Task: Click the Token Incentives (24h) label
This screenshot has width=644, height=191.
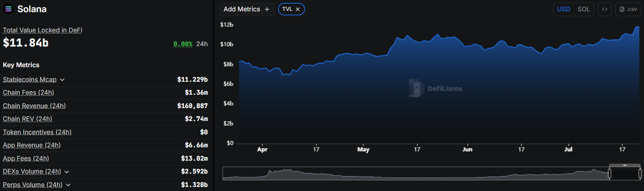Action: click(x=37, y=132)
